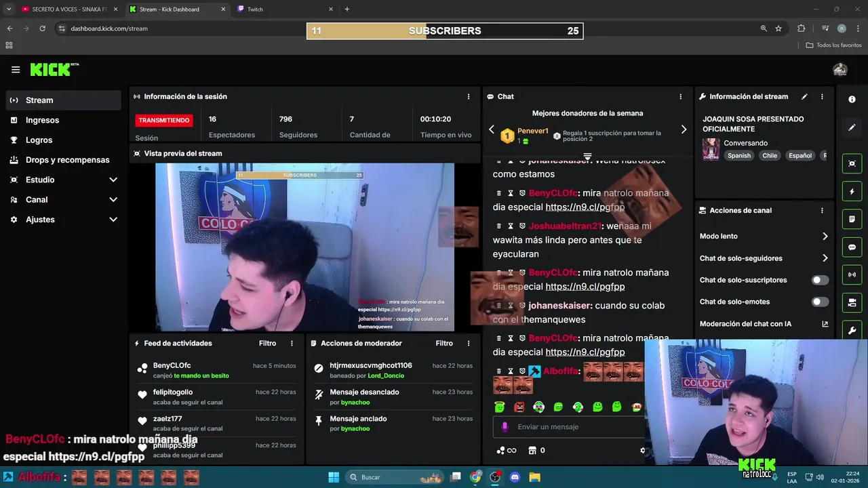Viewport: 868px width, 488px height.
Task: Open Discord from the taskbar
Action: tap(515, 477)
